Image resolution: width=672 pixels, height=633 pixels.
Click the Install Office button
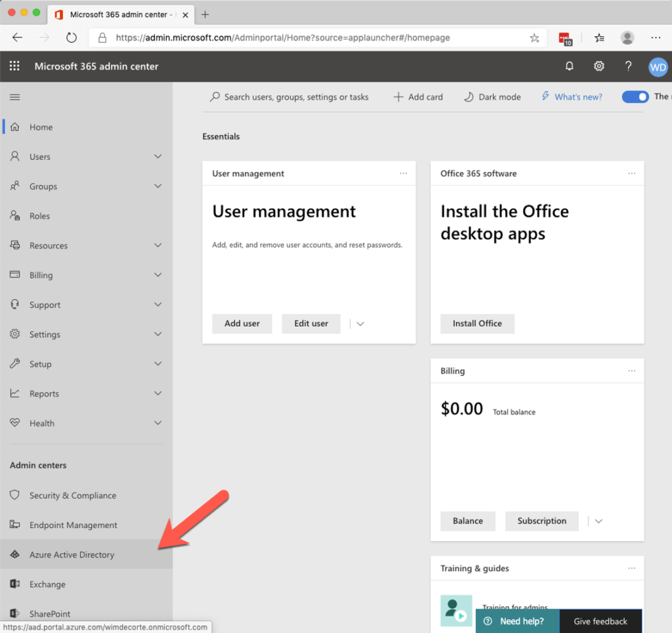pyautogui.click(x=477, y=323)
